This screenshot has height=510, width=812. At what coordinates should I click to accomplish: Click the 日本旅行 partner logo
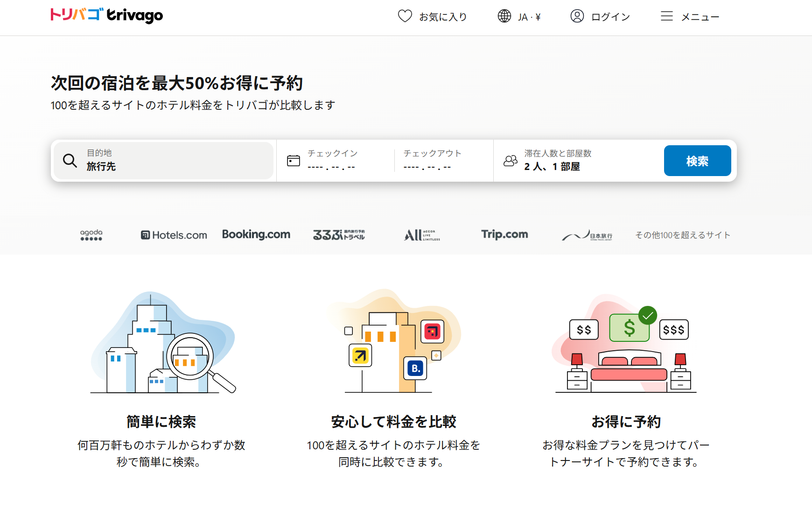point(587,235)
